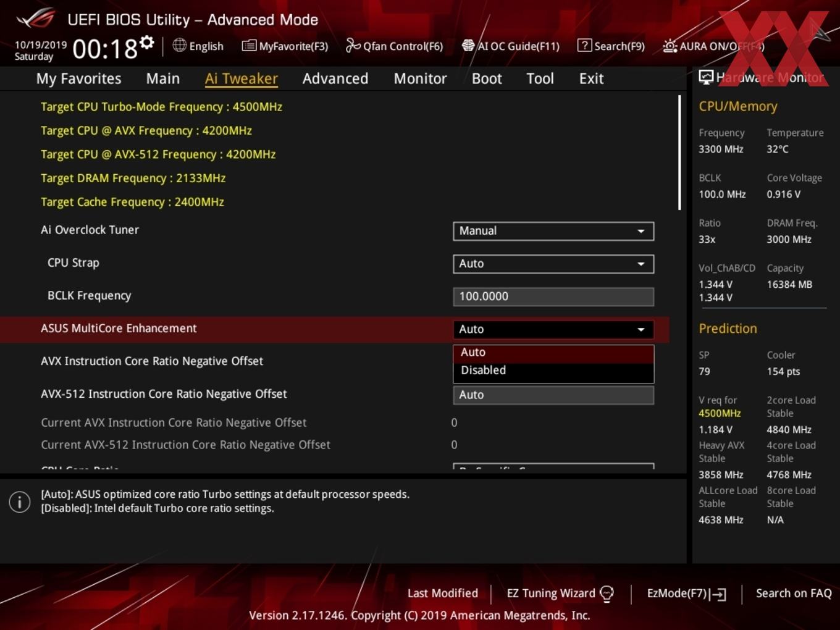The height and width of the screenshot is (630, 840).
Task: Click the date 10/19/2019 Saturday
Action: pos(41,51)
